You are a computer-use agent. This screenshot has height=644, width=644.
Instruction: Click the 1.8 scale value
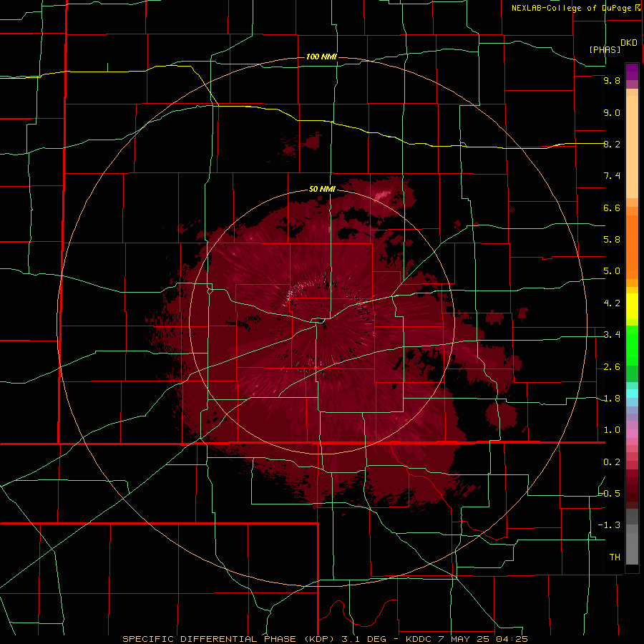tap(612, 399)
